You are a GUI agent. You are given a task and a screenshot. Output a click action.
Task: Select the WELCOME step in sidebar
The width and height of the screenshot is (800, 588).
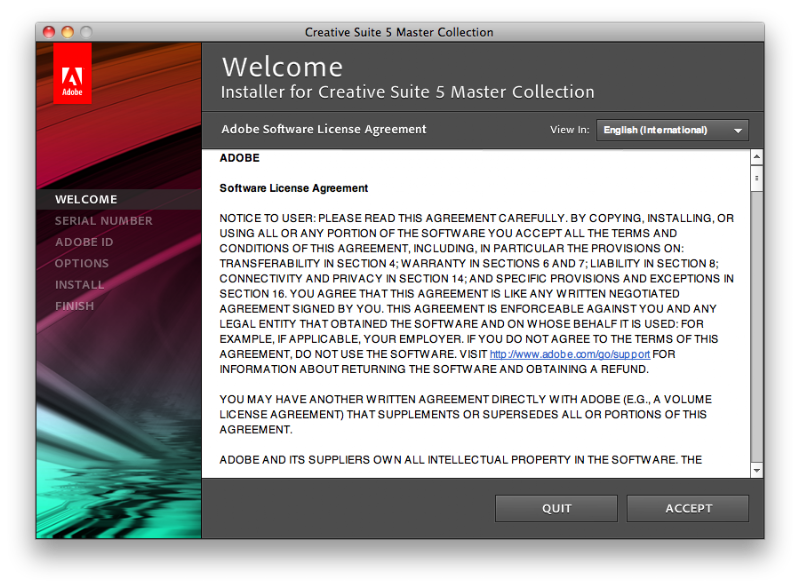tap(118, 199)
